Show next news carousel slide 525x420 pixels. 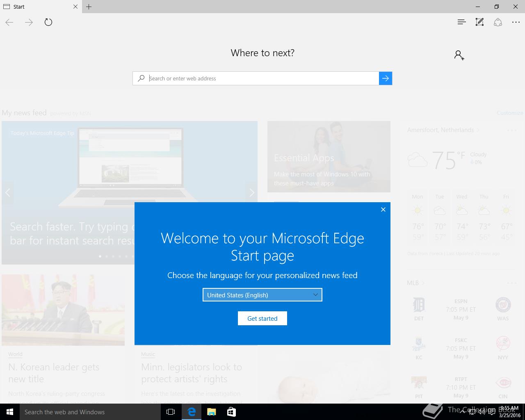[252, 192]
